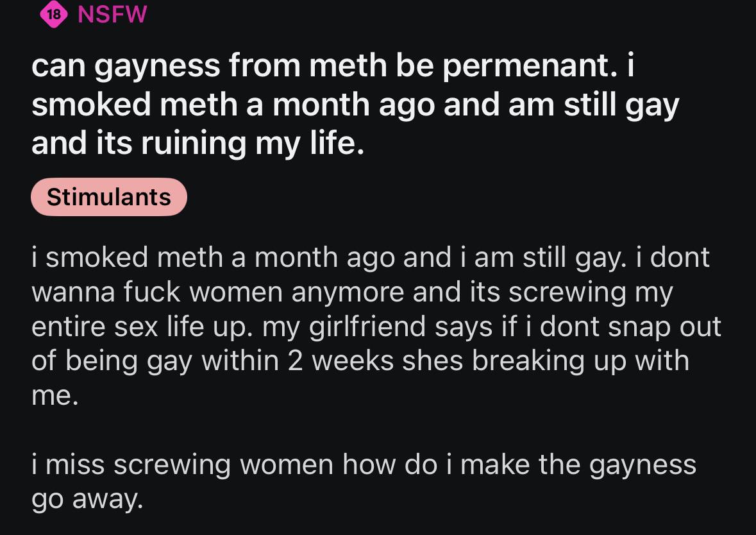
Task: Click the body line starting "of being gay within"
Action: (360, 362)
